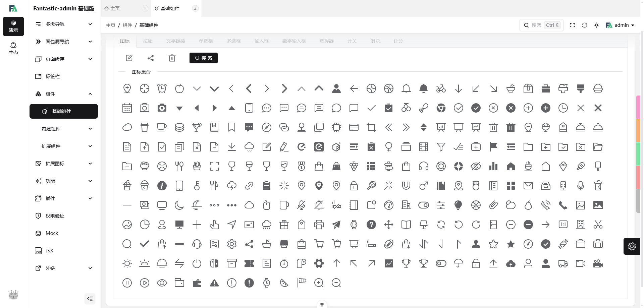Viewport: 644px width, 308px height.
Task: Click the magnet icon in the icon collection
Action: [x=406, y=186]
